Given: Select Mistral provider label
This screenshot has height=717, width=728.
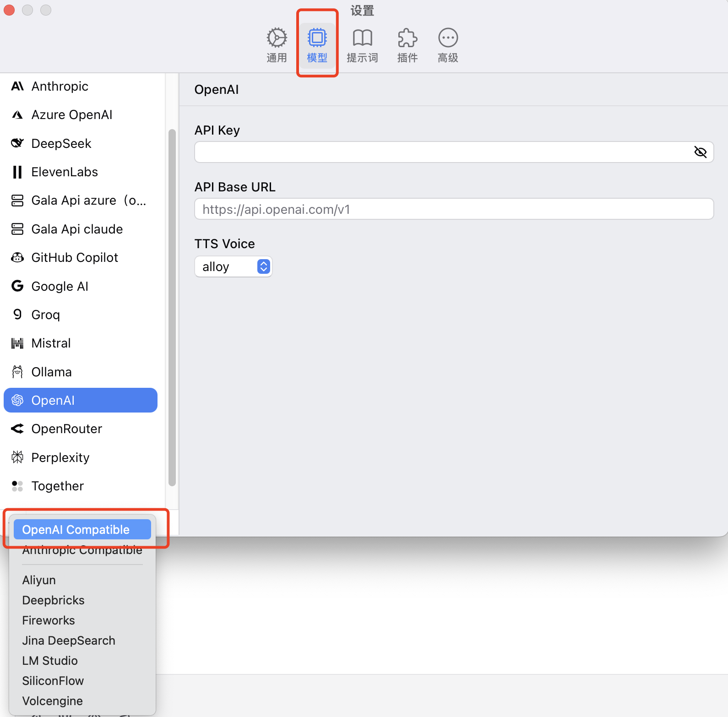Looking at the screenshot, I should [51, 343].
